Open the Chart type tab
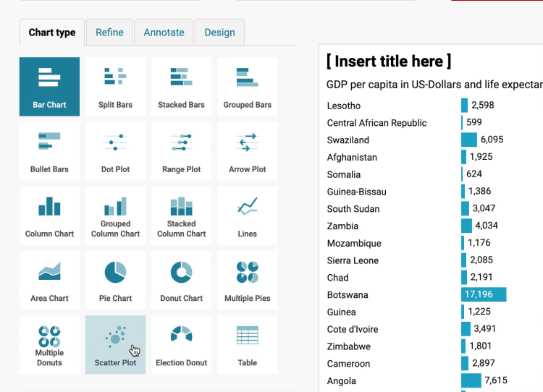 (x=52, y=33)
